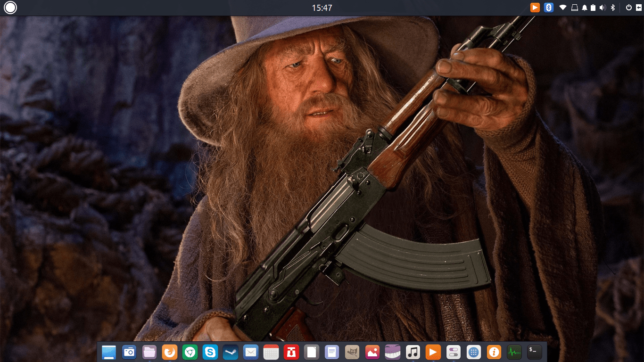Launch the screenshot camera app from dock

coord(129,352)
